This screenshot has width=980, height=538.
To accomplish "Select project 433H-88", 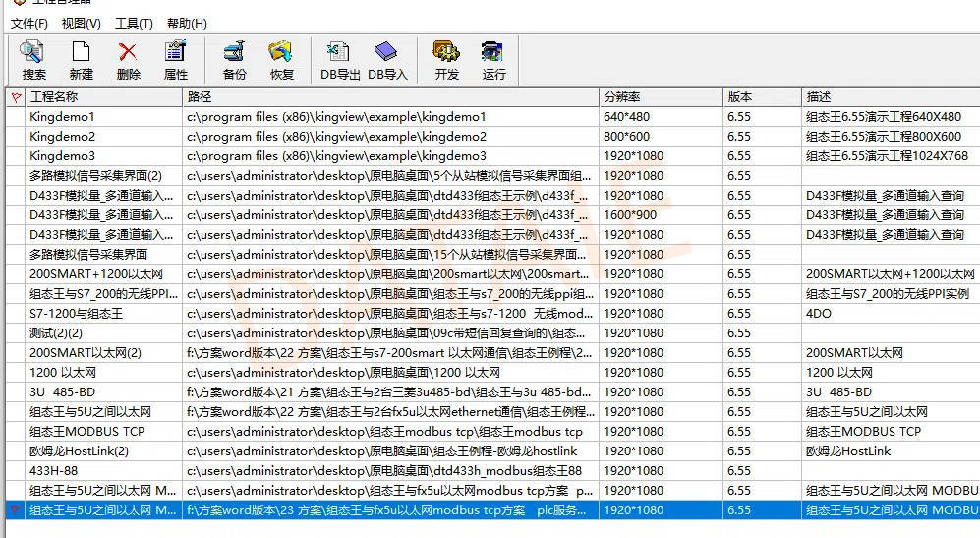I will (54, 471).
